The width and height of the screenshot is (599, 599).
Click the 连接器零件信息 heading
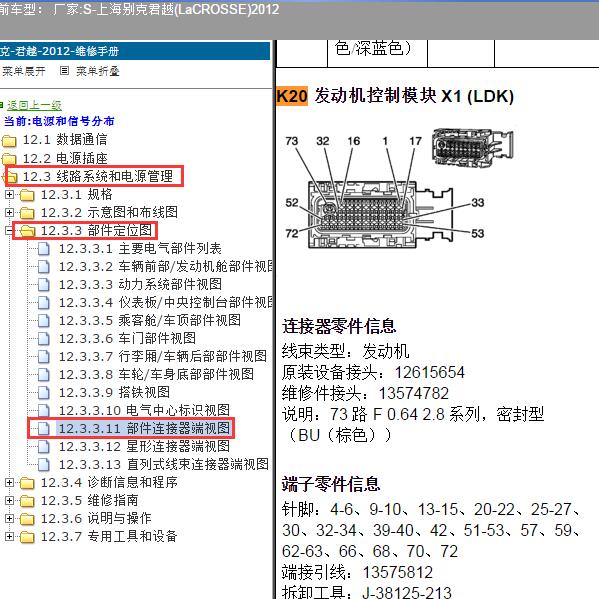(x=339, y=326)
